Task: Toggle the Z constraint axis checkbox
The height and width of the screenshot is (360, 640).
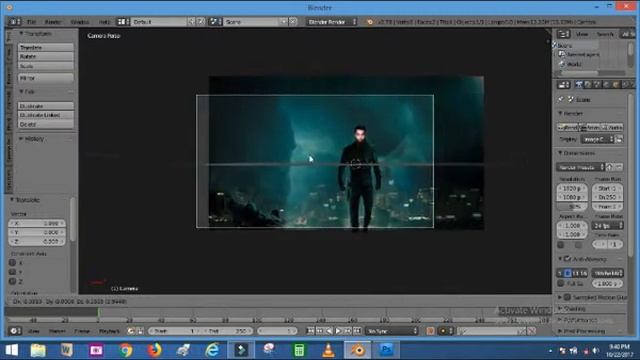Action: click(13, 281)
